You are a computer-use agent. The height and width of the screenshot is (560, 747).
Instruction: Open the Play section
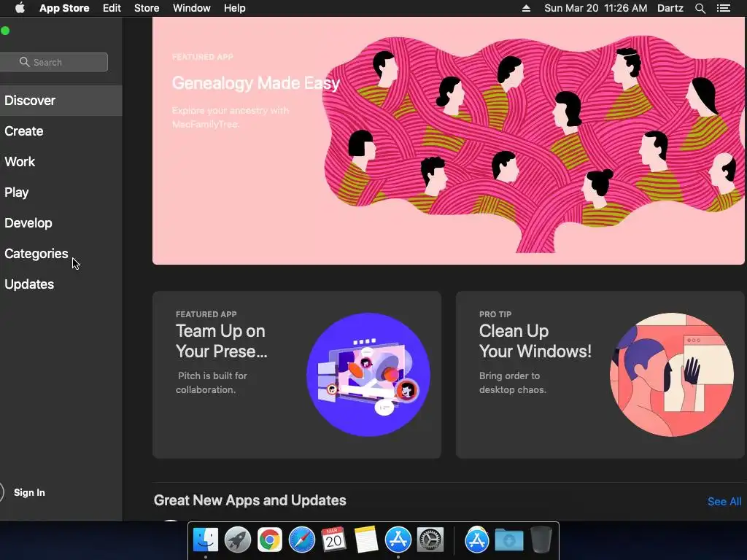[x=61, y=192]
